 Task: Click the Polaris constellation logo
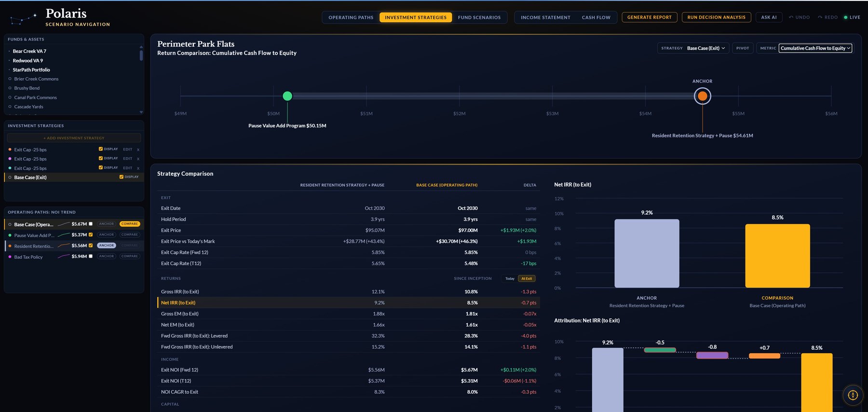click(23, 19)
